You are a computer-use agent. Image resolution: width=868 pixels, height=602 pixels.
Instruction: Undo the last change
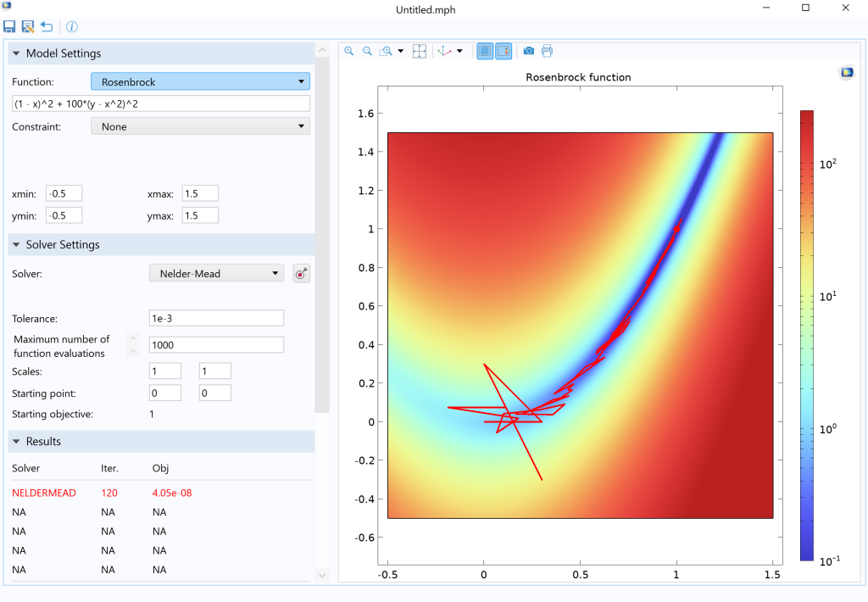coord(46,26)
